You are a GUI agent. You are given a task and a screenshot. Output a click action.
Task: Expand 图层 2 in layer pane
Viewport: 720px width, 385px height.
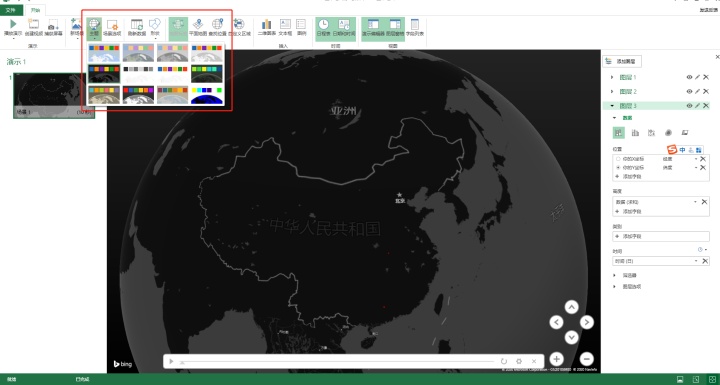(612, 91)
